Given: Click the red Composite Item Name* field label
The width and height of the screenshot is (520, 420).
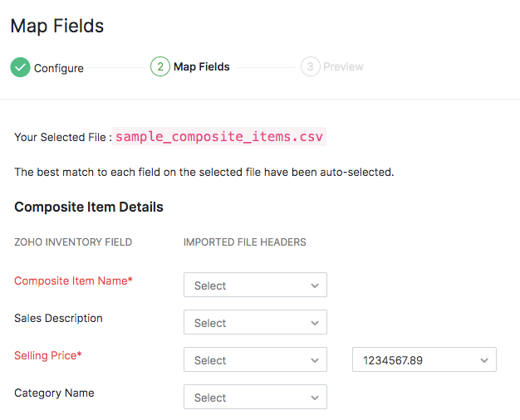Looking at the screenshot, I should tap(73, 281).
